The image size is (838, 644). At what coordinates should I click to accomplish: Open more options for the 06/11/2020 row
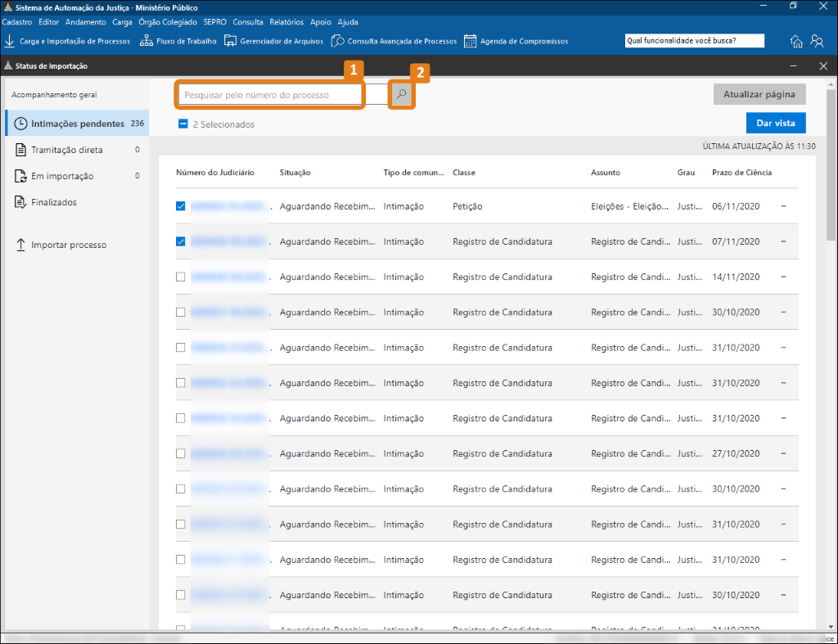coord(783,206)
